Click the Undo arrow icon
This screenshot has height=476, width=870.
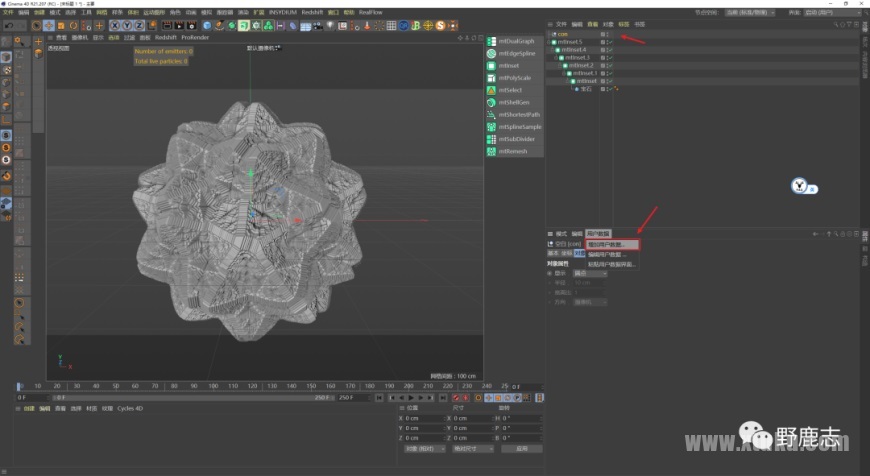click(9, 26)
